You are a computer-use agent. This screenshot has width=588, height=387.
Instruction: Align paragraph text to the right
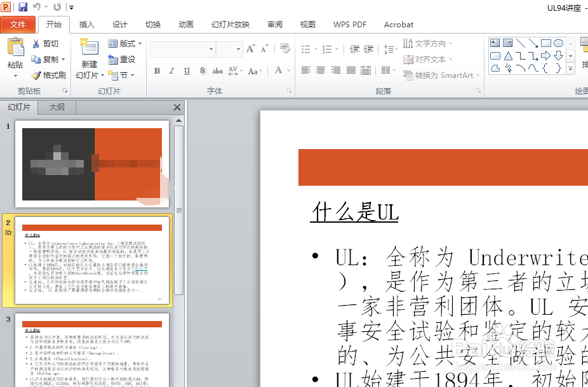coord(336,70)
